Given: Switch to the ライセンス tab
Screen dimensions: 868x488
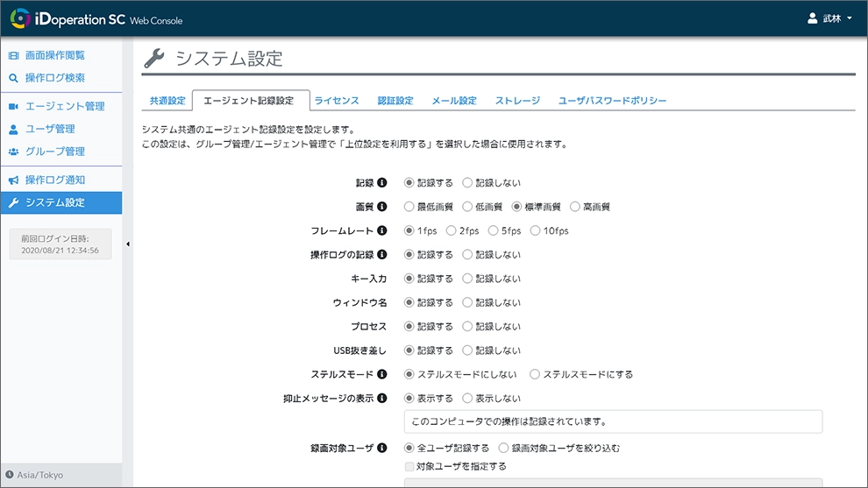Looking at the screenshot, I should pos(337,101).
